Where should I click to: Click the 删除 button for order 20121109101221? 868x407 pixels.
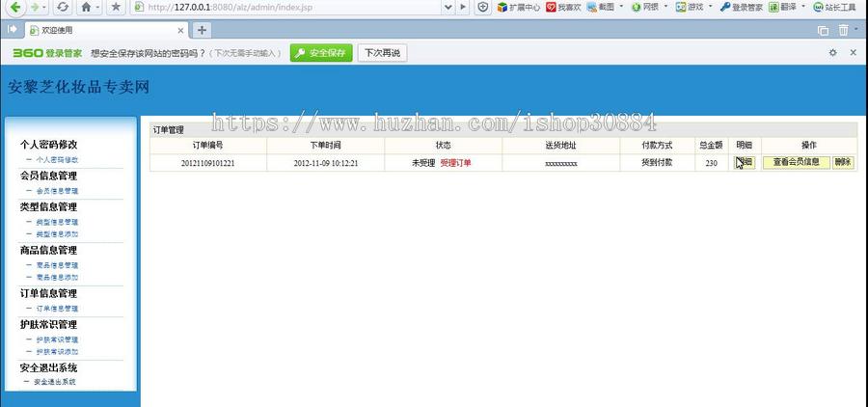click(x=843, y=162)
